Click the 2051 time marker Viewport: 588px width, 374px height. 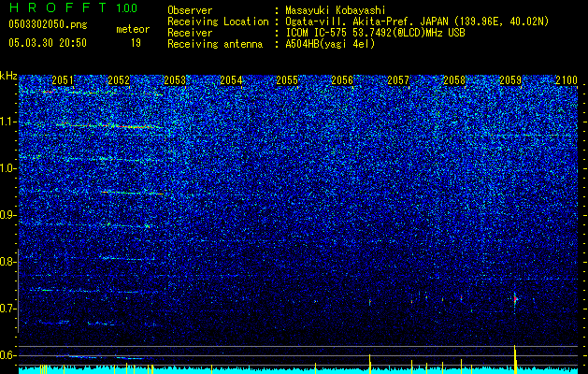63,80
